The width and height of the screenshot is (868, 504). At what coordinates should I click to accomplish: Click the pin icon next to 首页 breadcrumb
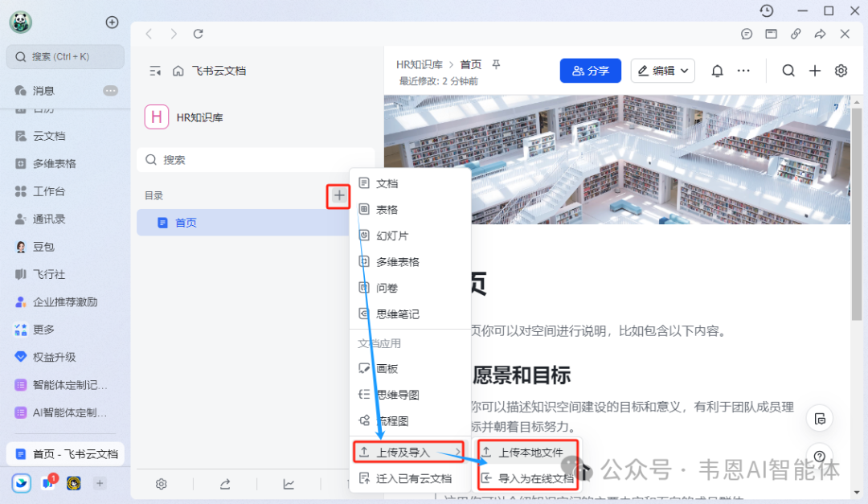pyautogui.click(x=496, y=65)
